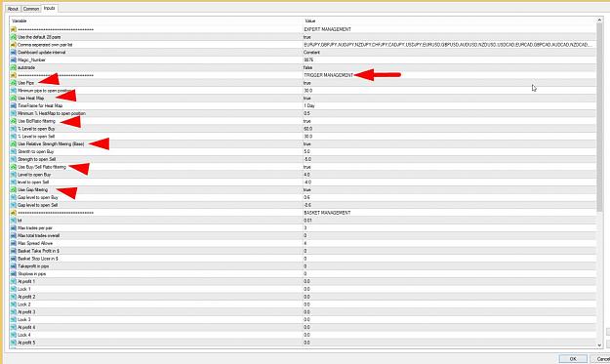Click the green icon next to 'Use Pips'
Screen dimensions: 610x364
[14, 83]
